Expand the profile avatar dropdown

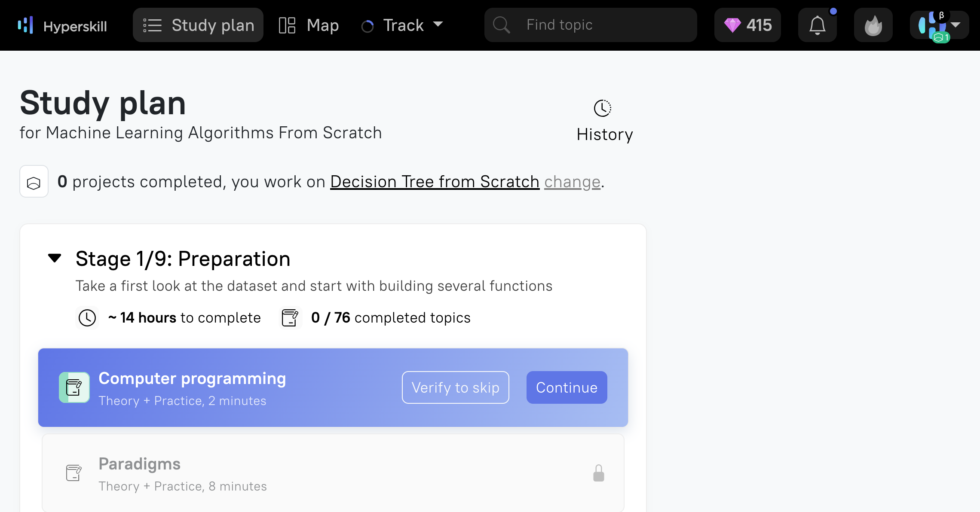[939, 25]
